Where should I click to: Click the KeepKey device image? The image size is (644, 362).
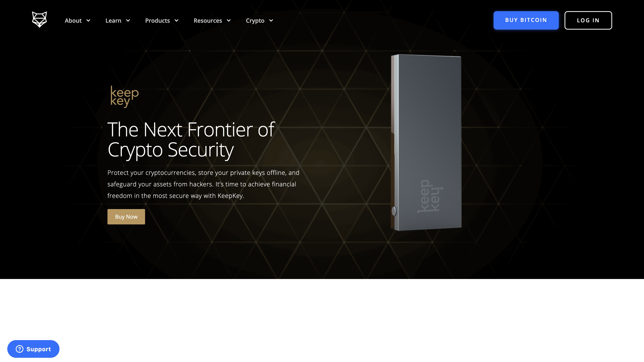tap(426, 142)
